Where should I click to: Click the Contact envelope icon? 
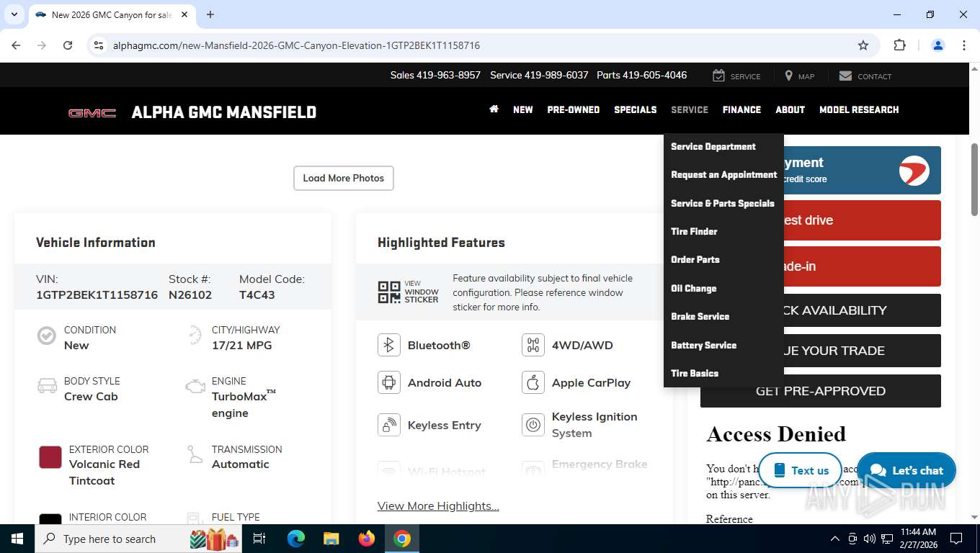click(845, 76)
